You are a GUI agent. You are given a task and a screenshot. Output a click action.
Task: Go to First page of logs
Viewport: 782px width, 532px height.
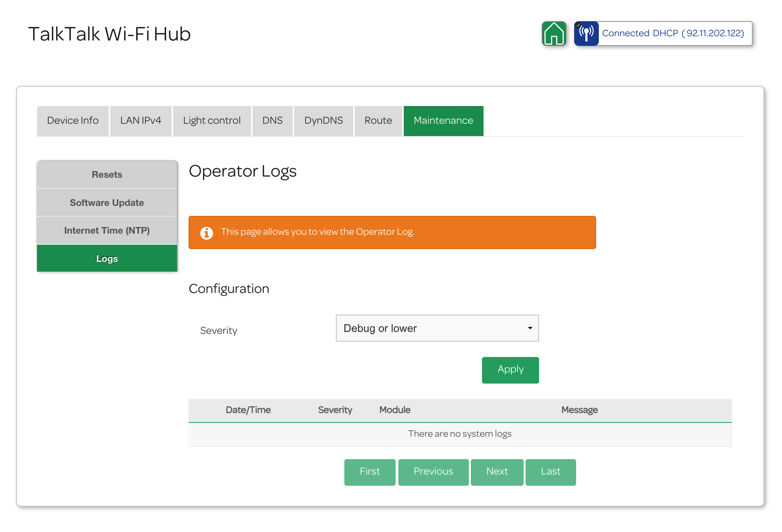[x=369, y=472]
